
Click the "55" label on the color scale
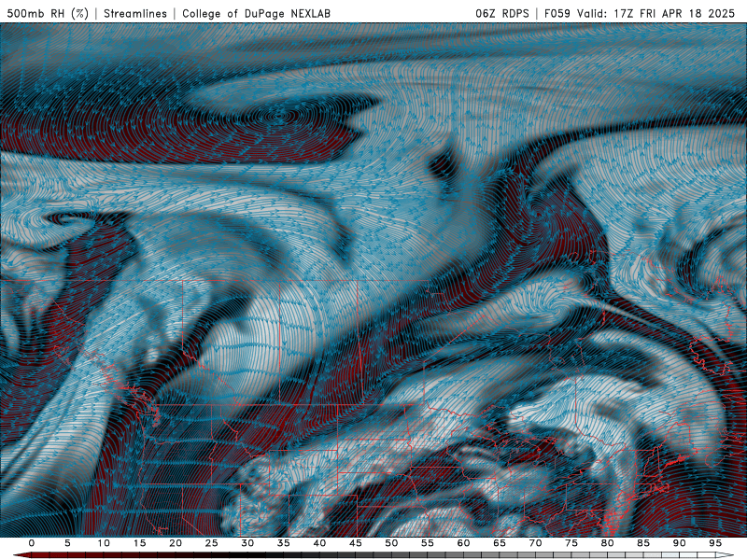tap(428, 543)
